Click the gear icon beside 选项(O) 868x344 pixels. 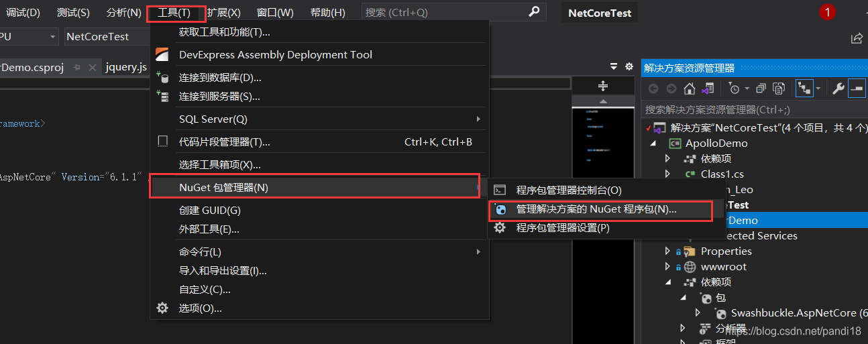pyautogui.click(x=162, y=308)
